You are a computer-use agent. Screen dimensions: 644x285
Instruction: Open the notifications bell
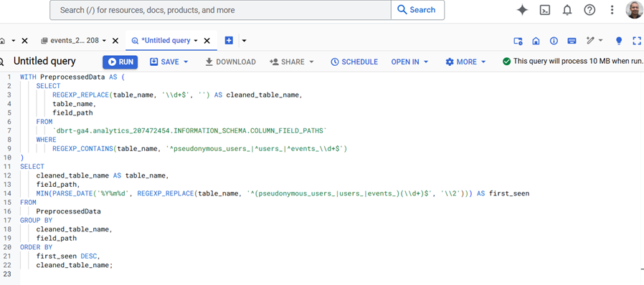tap(567, 10)
